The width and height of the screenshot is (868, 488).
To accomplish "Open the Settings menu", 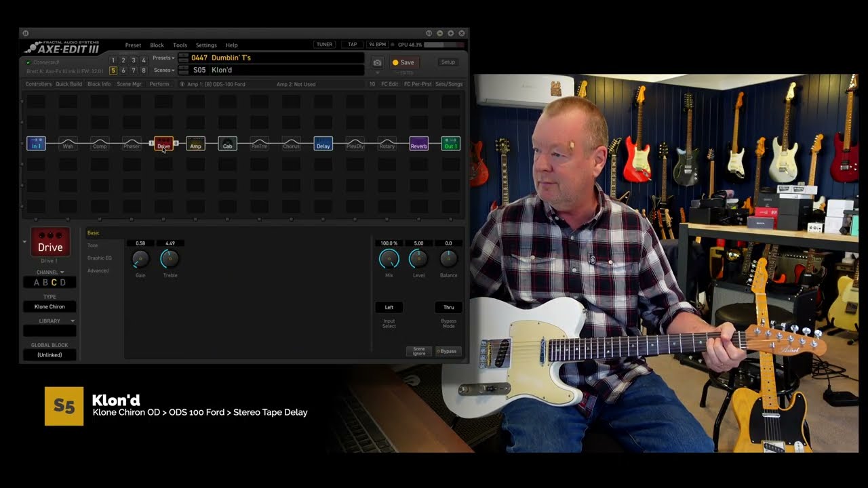I will click(206, 45).
